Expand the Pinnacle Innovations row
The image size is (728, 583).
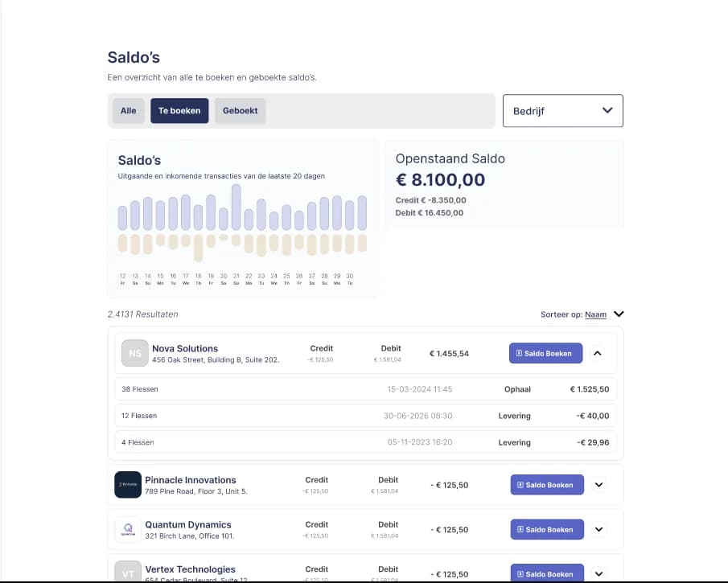(x=599, y=485)
